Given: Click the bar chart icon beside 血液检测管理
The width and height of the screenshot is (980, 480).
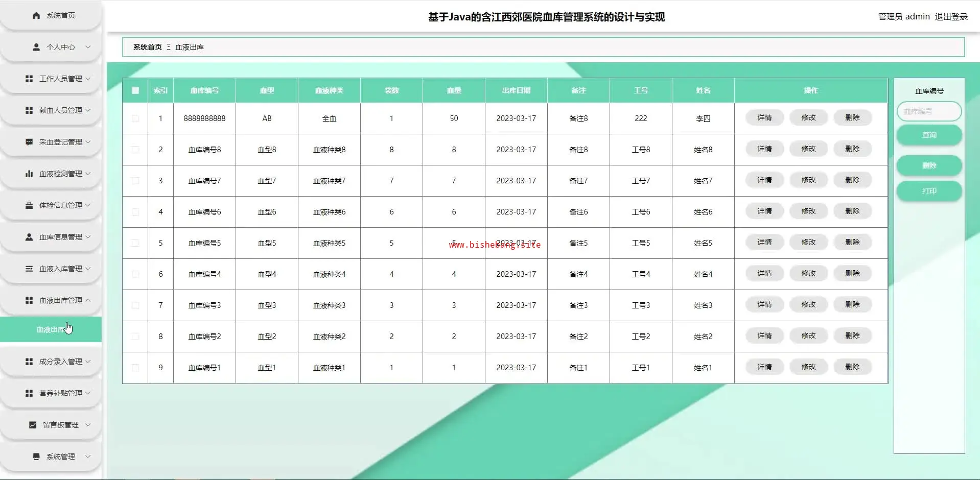Looking at the screenshot, I should (29, 174).
